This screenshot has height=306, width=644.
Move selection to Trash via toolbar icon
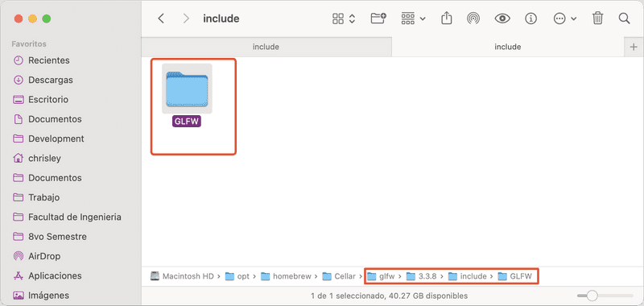[x=597, y=19]
